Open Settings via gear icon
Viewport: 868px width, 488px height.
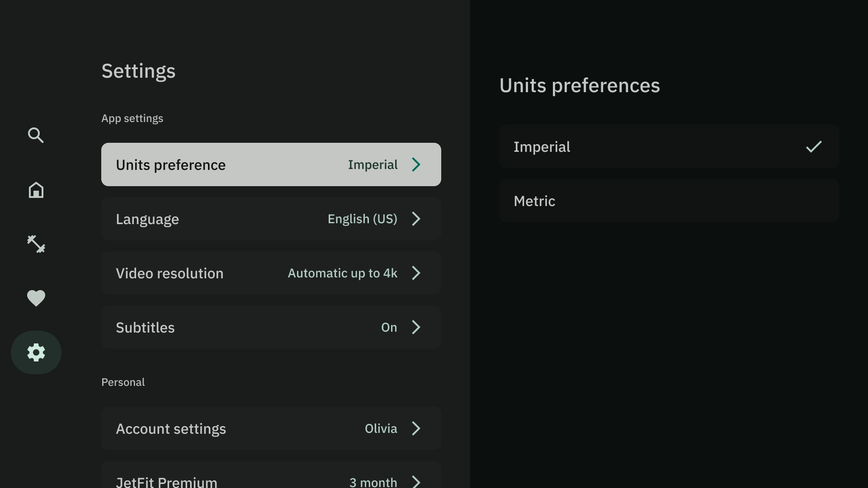coord(36,352)
